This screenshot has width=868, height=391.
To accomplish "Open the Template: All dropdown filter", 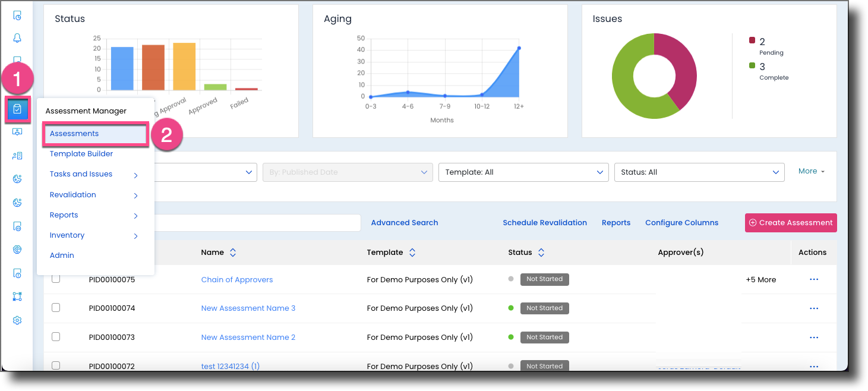I will 523,172.
